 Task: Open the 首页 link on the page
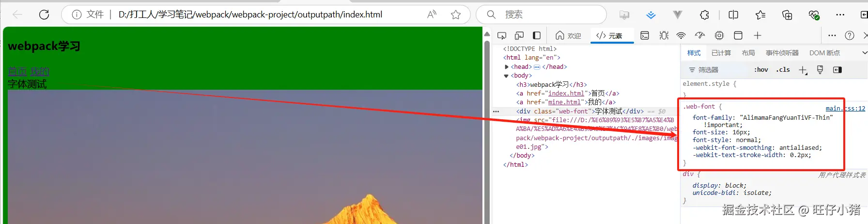point(17,72)
